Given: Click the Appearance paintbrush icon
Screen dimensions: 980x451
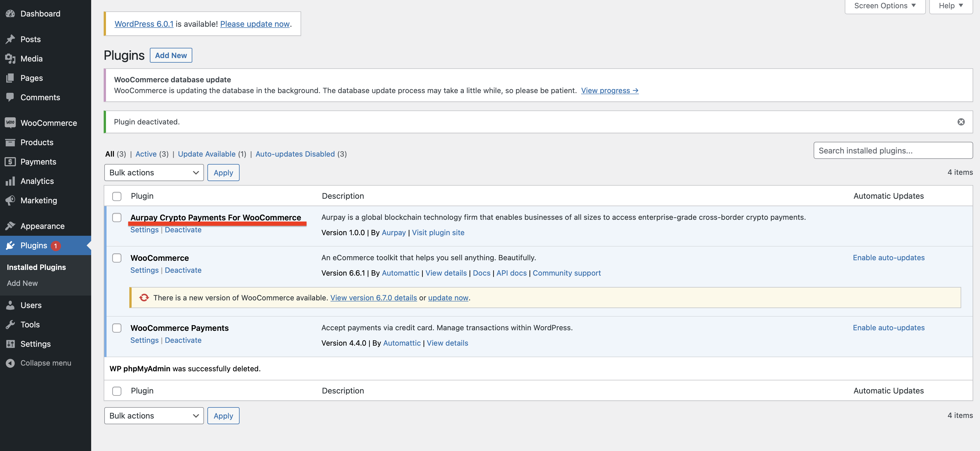Looking at the screenshot, I should pyautogui.click(x=10, y=226).
